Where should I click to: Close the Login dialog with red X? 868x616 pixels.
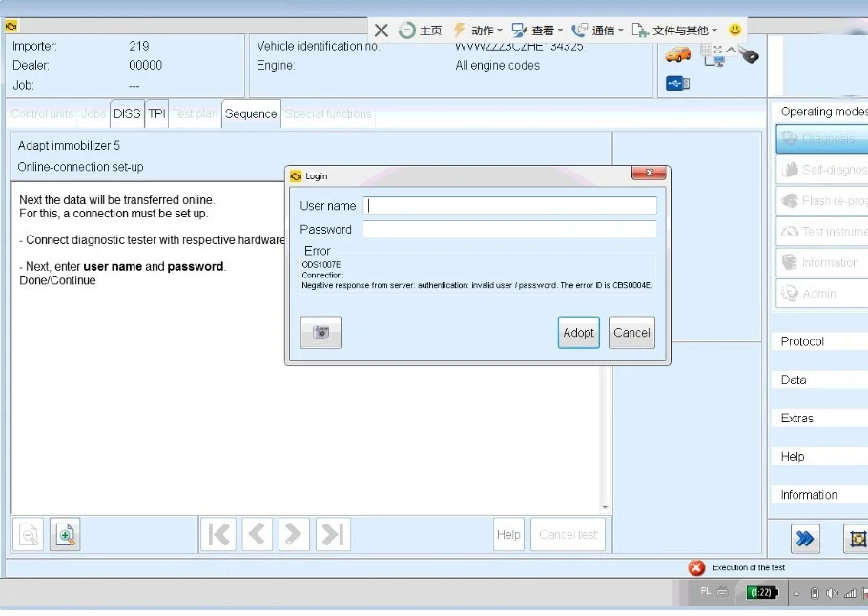tap(649, 173)
